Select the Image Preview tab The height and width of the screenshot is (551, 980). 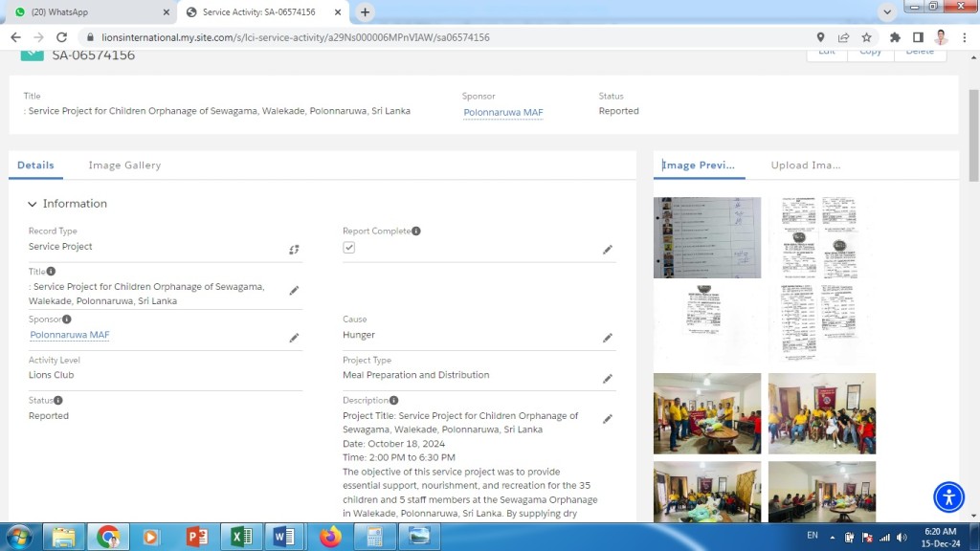(699, 165)
